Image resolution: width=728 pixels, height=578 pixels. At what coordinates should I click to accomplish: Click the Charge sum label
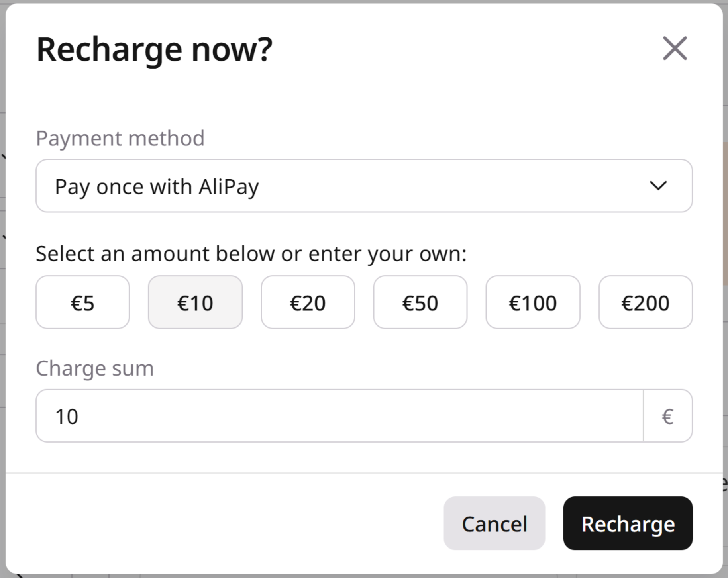tap(94, 368)
